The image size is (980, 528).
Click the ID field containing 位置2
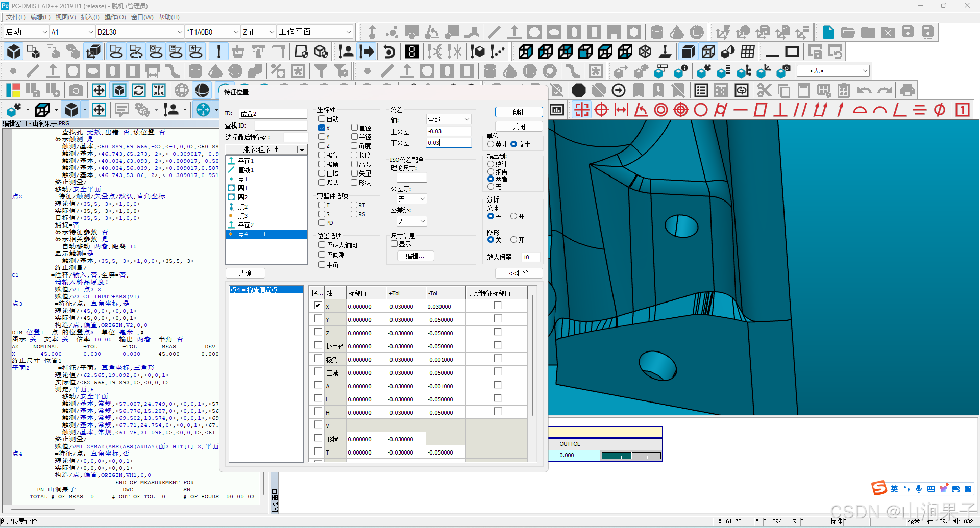click(273, 114)
